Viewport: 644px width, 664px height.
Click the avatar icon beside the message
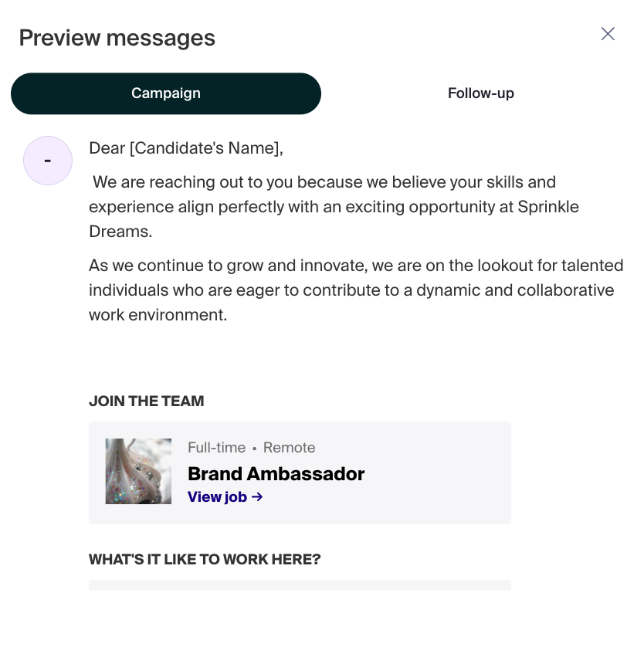[48, 161]
